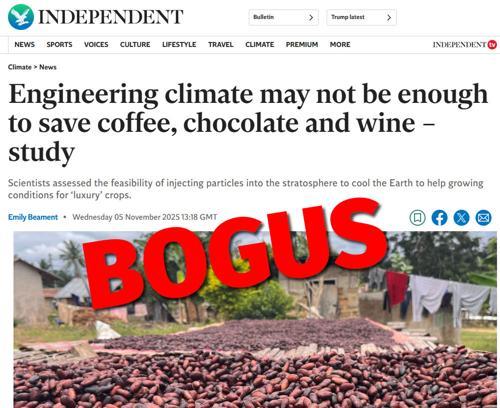Follow the Climate breadcrumb link

pyautogui.click(x=20, y=67)
